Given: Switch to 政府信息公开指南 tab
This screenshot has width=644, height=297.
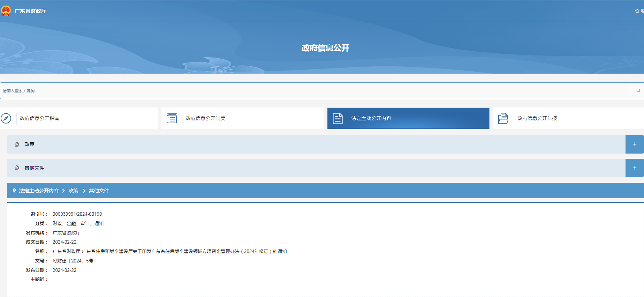Looking at the screenshot, I should pos(39,118).
